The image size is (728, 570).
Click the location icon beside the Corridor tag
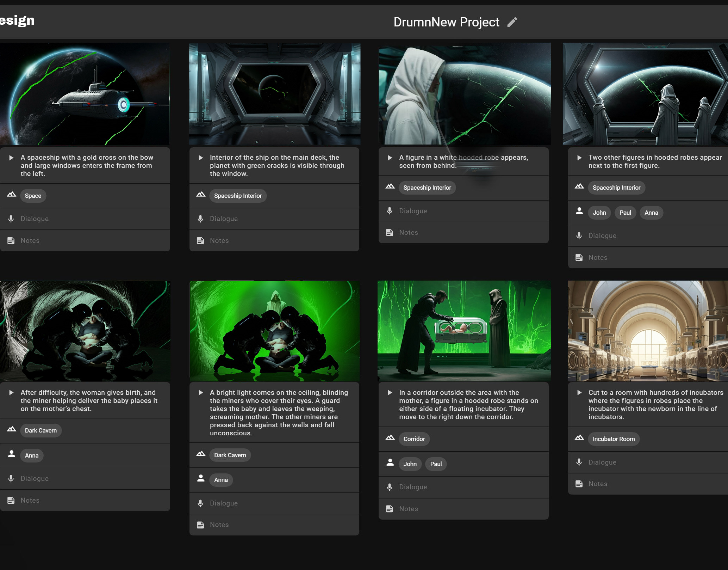tap(390, 438)
